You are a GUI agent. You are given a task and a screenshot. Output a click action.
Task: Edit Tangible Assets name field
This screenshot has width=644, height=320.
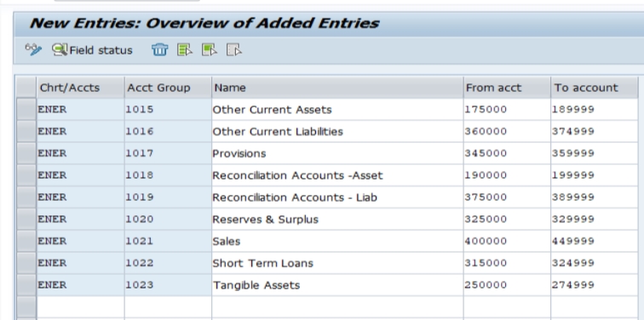click(x=337, y=285)
